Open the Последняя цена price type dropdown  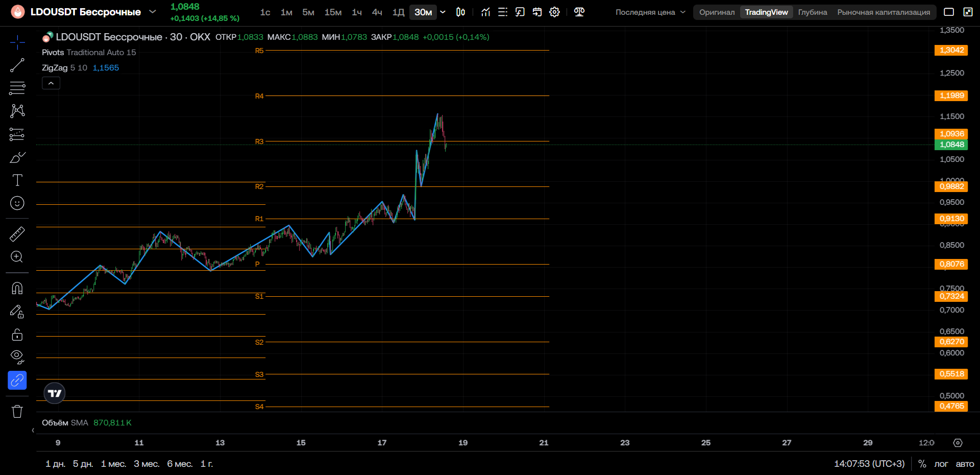(x=650, y=12)
